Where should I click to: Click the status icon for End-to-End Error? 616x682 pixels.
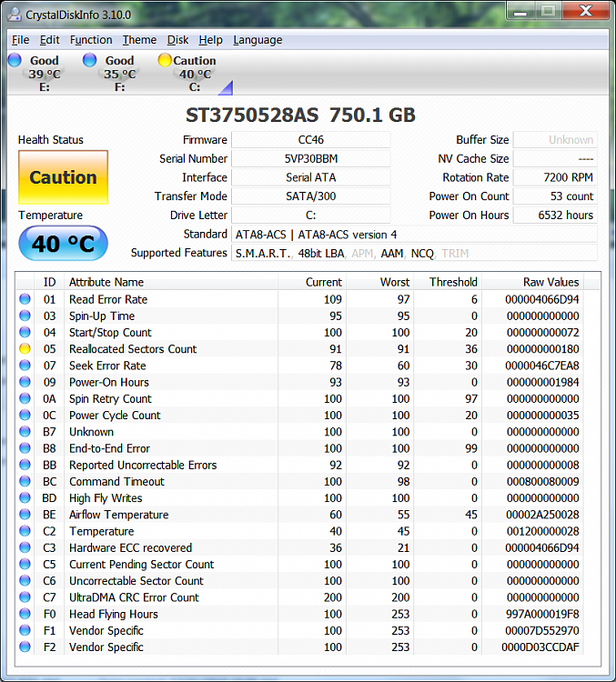pyautogui.click(x=25, y=448)
